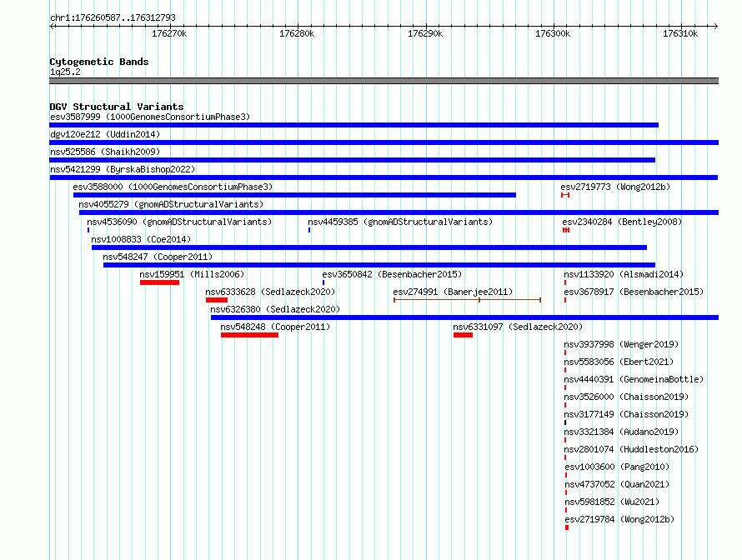742x560 pixels.
Task: Select the DGV Structural Variants track title
Action: [117, 107]
